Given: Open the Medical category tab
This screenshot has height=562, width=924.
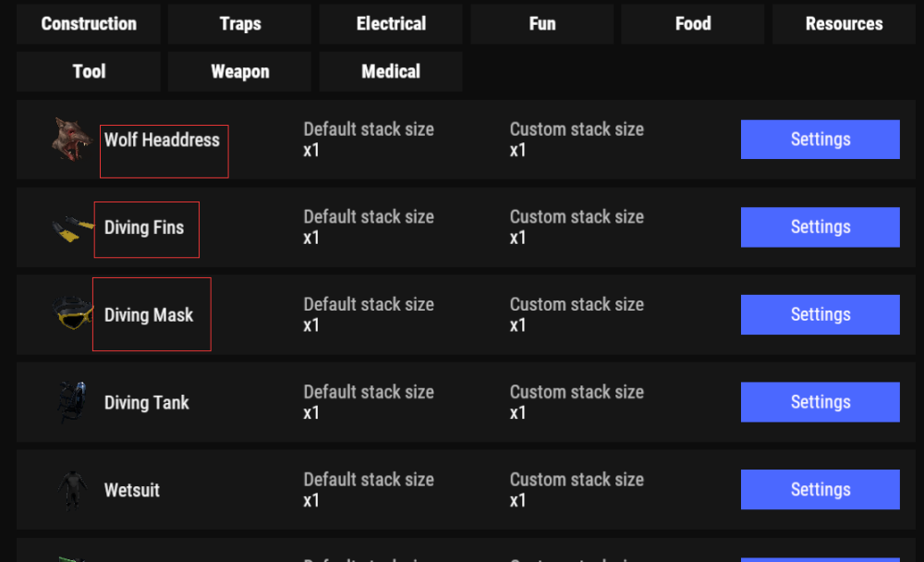Looking at the screenshot, I should pyautogui.click(x=391, y=72).
